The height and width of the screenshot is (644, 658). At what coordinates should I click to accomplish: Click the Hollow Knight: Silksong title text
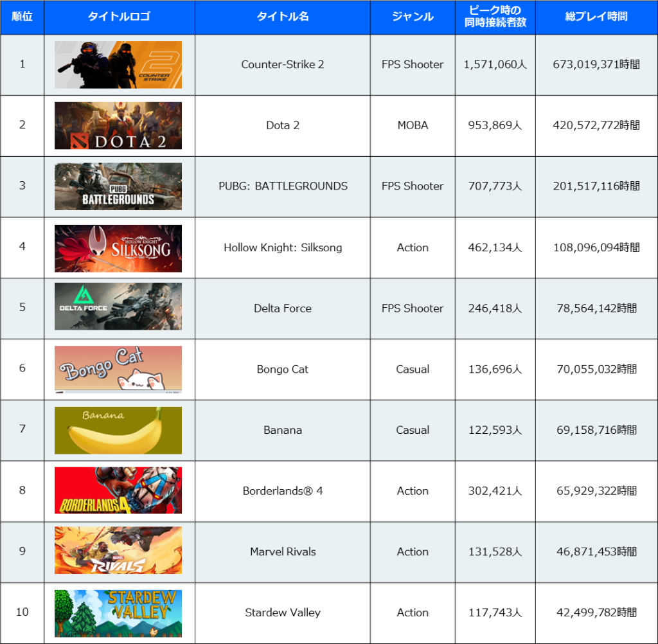(x=283, y=247)
